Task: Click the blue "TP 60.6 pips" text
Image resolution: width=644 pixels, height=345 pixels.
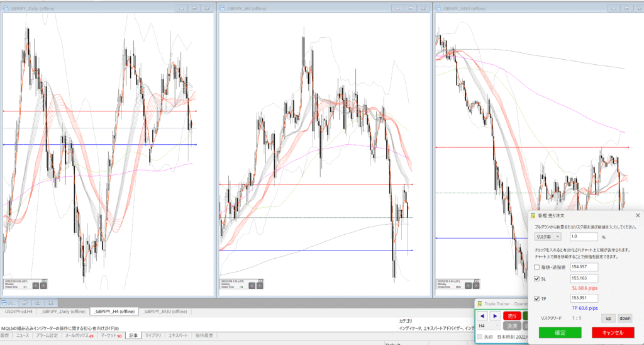Action: pyautogui.click(x=585, y=308)
